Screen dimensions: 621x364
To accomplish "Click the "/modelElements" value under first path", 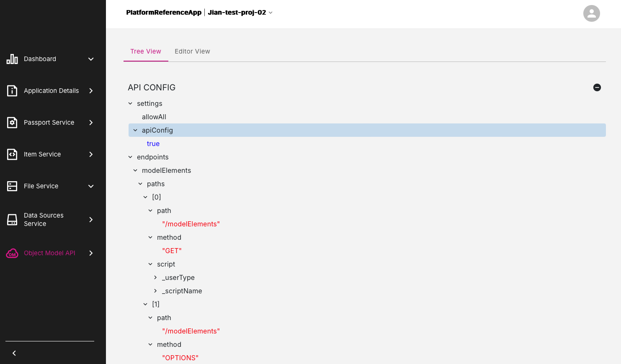I will tap(191, 224).
